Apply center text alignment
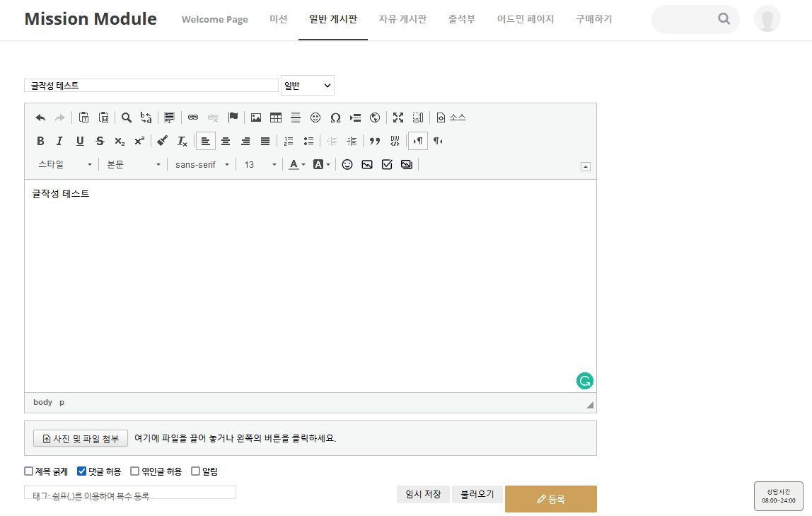 click(x=226, y=141)
